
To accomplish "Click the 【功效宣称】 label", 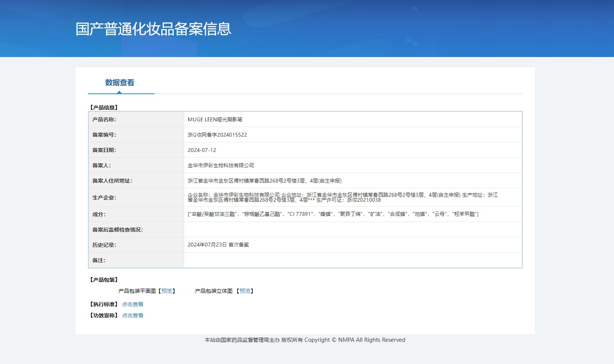I will point(104,315).
